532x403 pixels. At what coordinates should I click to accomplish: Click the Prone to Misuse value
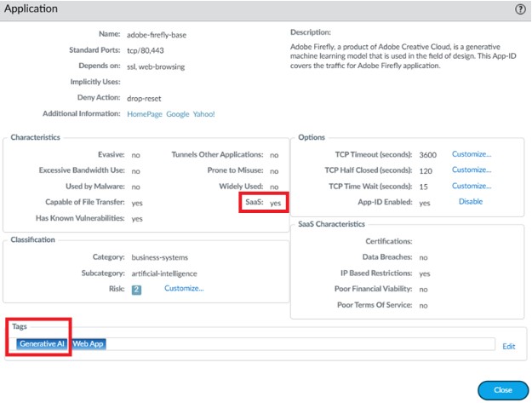pyautogui.click(x=274, y=170)
